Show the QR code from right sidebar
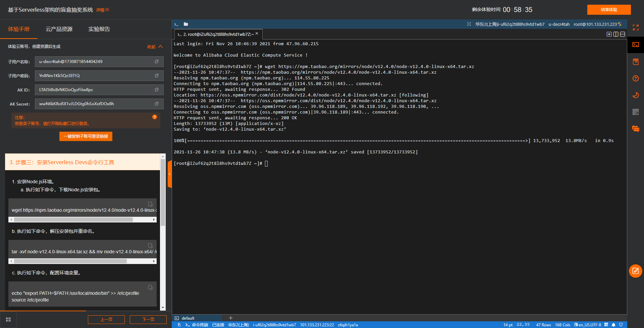 tap(636, 112)
